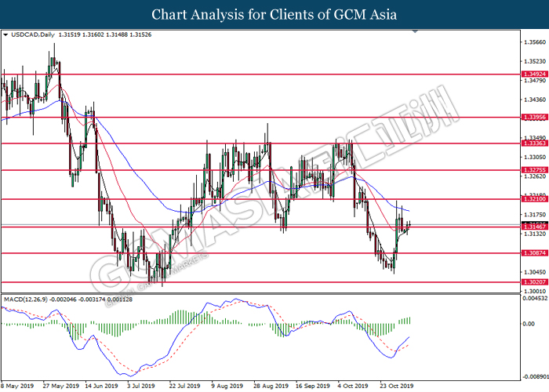
Task: Select the 28 Aug 2019 date label
Action: pos(269,386)
